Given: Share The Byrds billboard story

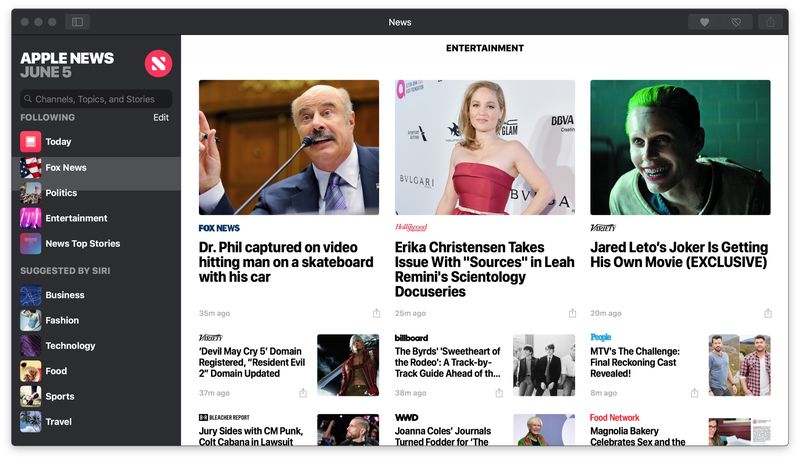Looking at the screenshot, I should 499,393.
